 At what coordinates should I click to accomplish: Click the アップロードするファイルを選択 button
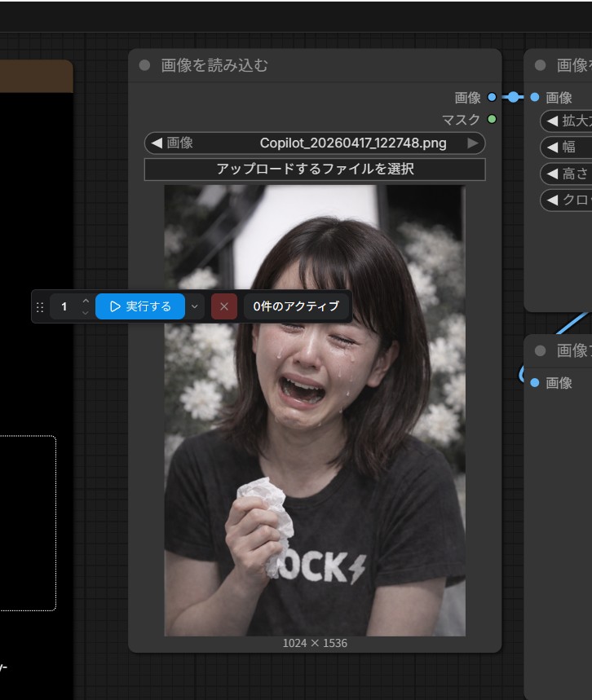coord(315,169)
